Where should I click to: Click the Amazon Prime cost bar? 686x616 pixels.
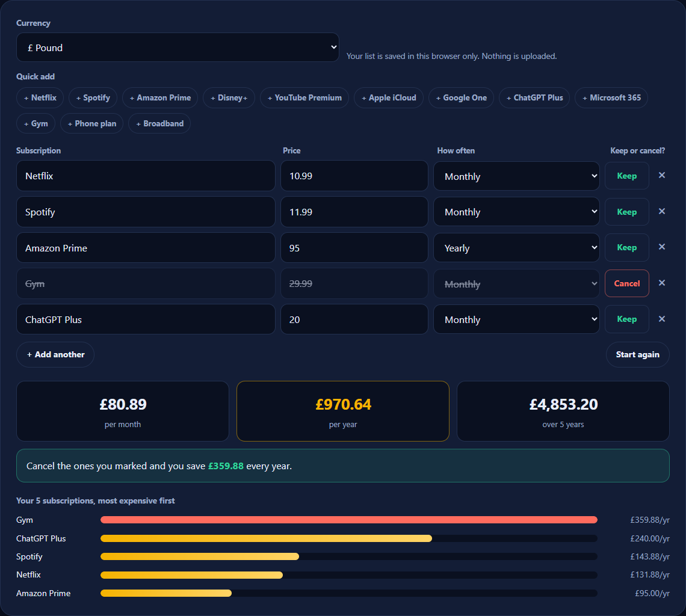click(166, 593)
